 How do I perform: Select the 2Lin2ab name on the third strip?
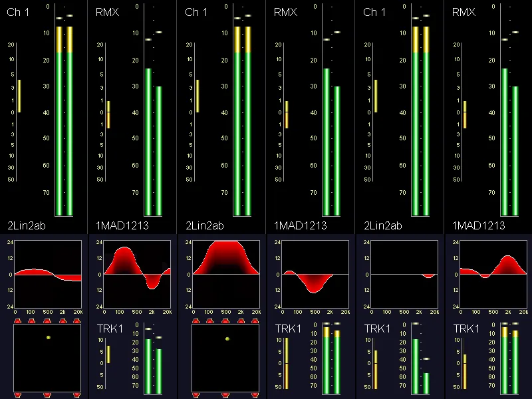coord(205,225)
